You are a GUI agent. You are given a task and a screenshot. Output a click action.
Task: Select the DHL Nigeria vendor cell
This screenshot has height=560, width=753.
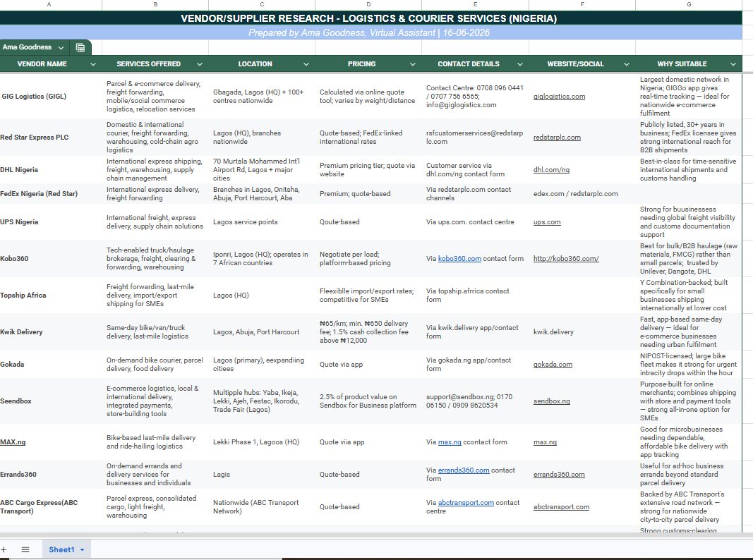51,170
